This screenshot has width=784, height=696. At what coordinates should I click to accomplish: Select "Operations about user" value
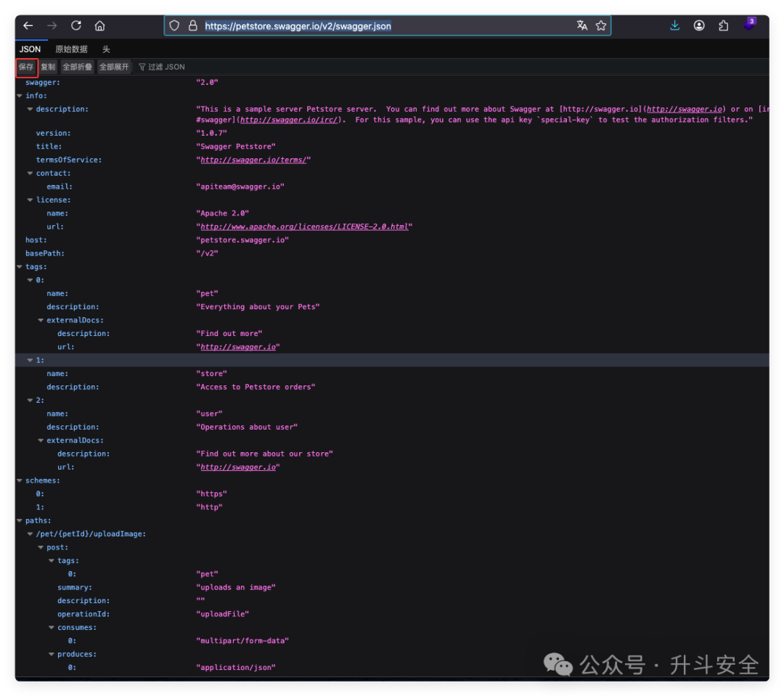[247, 427]
